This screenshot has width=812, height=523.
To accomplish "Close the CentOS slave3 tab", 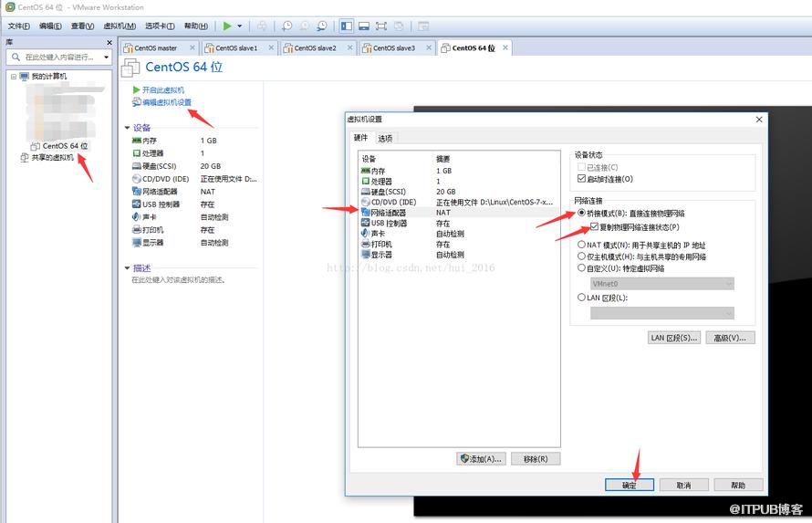I will [429, 47].
